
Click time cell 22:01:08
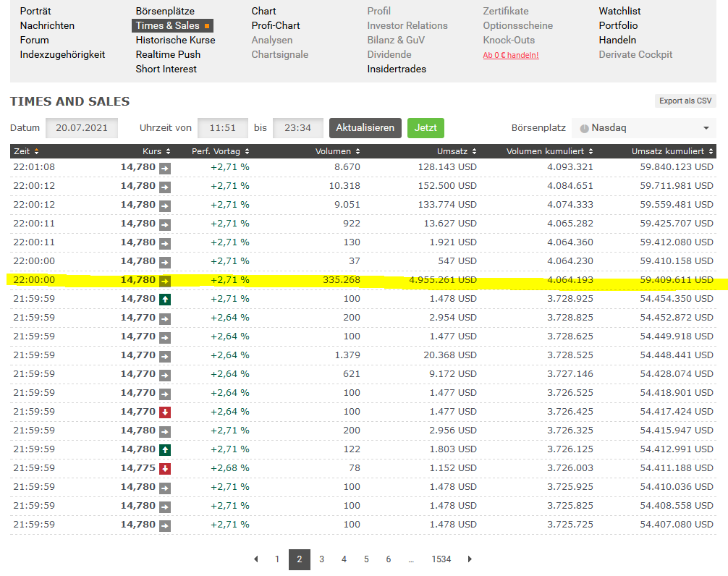pyautogui.click(x=34, y=167)
